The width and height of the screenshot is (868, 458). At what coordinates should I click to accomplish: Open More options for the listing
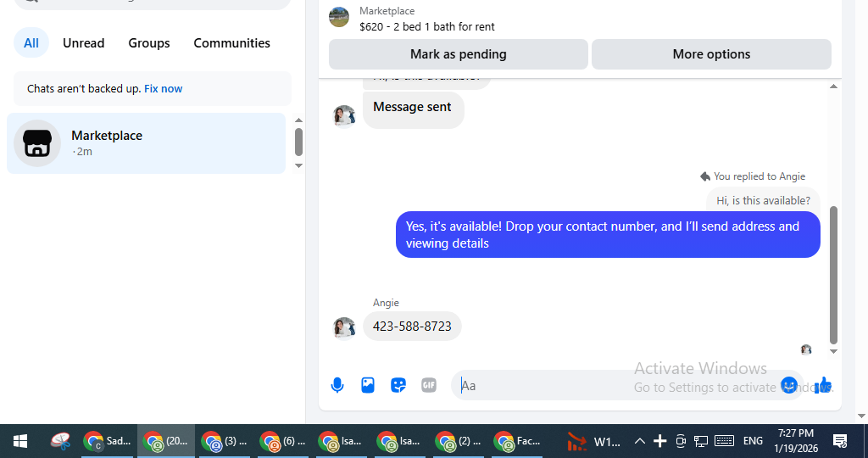coord(711,54)
